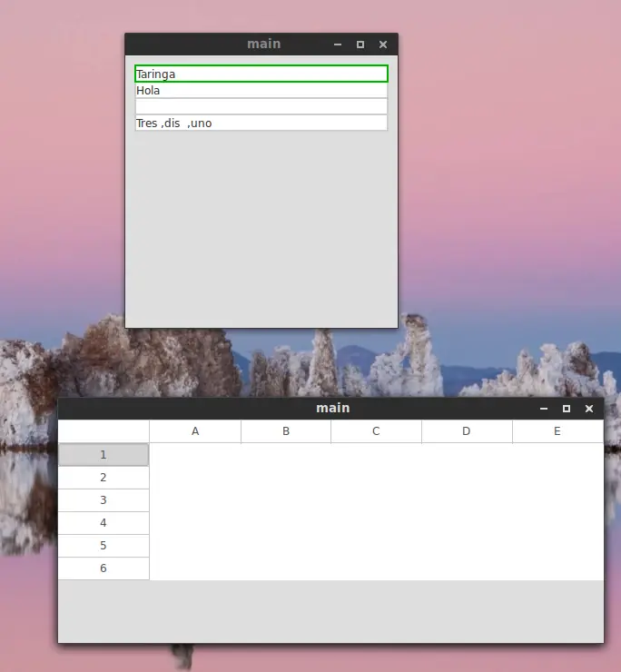Click the lower grid window's main title text
The image size is (621, 672).
coord(333,408)
